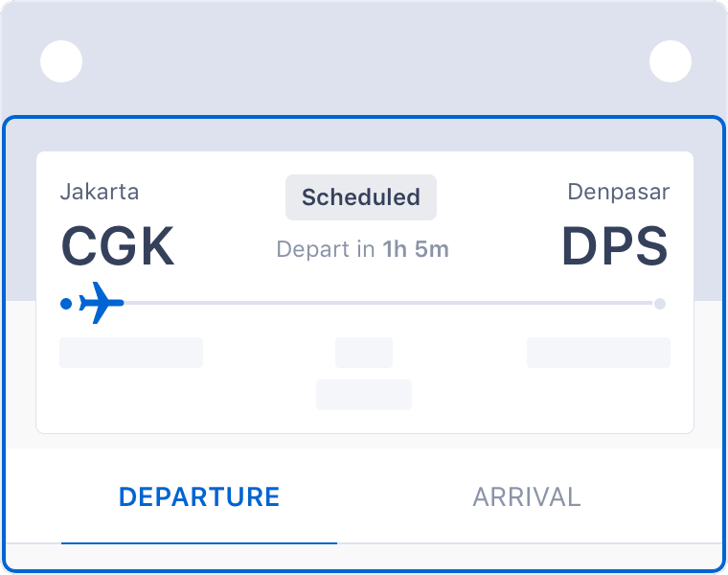The height and width of the screenshot is (575, 728).
Task: Click the blue origin dot on flight line
Action: 66,304
